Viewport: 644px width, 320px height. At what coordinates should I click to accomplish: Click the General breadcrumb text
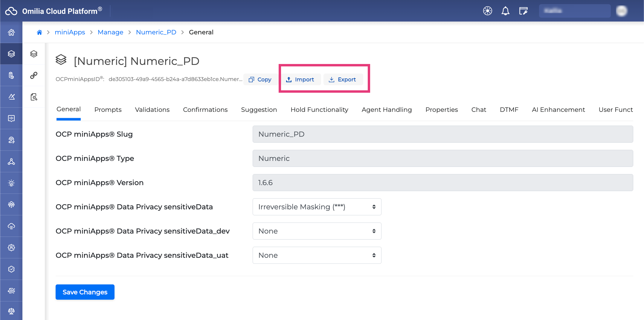[201, 32]
